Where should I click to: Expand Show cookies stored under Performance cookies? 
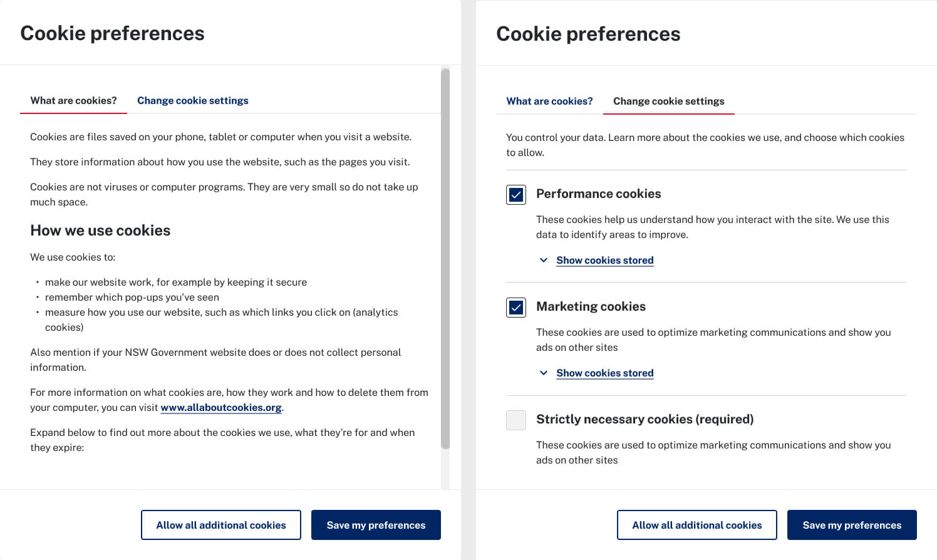coord(604,260)
